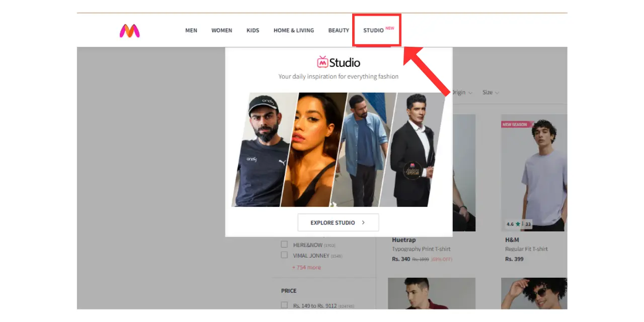Open the HOME & LIVING menu
The width and height of the screenshot is (644, 322).
pos(294,31)
